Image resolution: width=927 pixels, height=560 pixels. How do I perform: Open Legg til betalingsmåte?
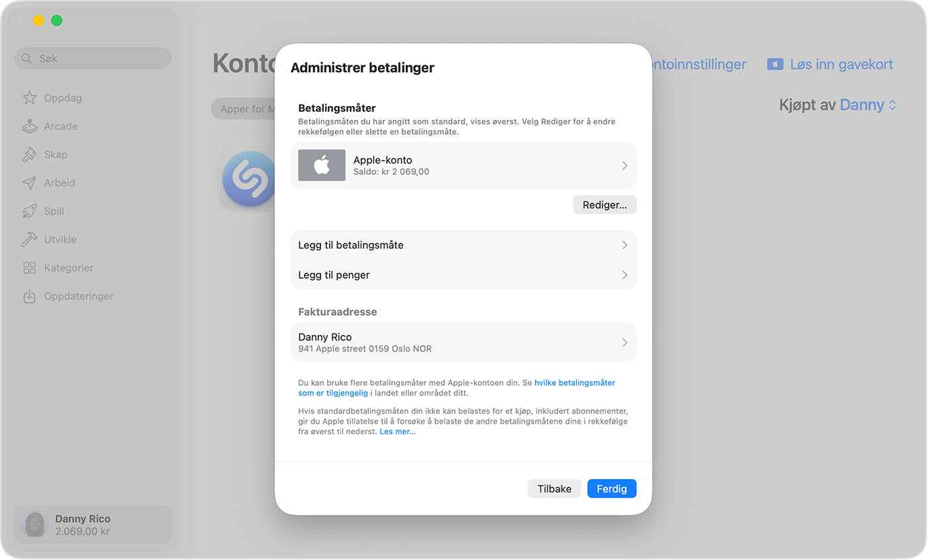click(463, 245)
